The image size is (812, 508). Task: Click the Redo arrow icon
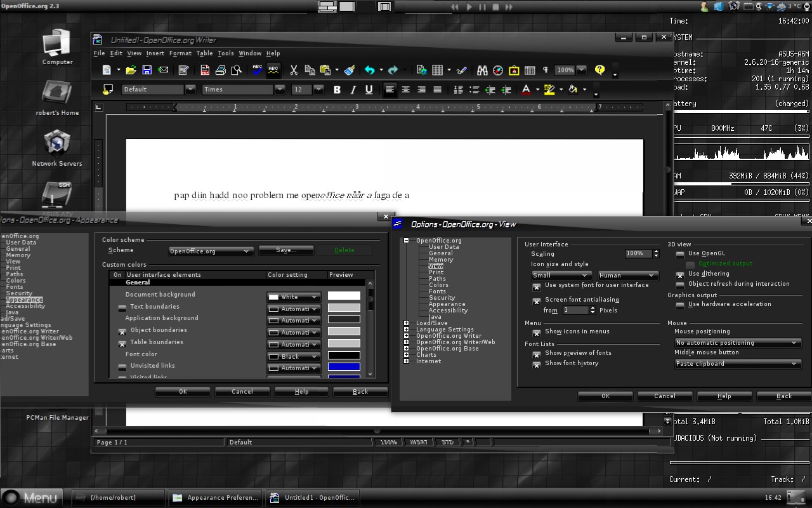pyautogui.click(x=393, y=70)
